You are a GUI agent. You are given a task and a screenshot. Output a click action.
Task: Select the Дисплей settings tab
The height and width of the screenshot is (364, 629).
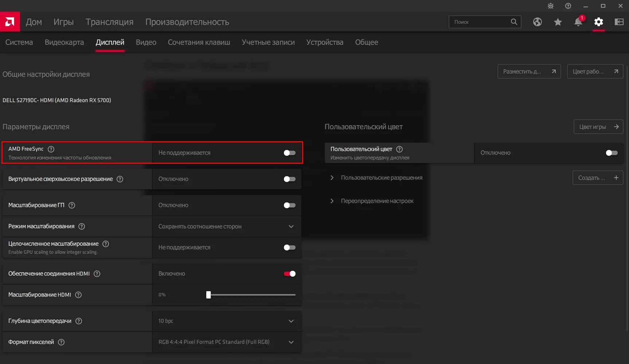110,42
